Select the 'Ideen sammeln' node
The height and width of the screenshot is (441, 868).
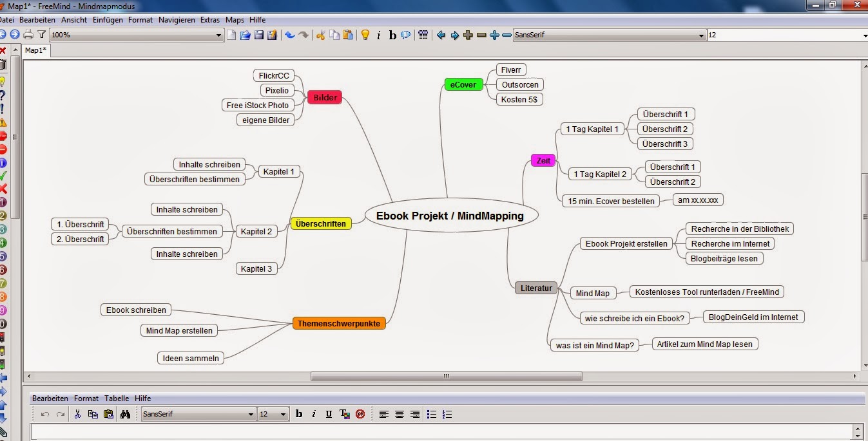click(x=191, y=358)
